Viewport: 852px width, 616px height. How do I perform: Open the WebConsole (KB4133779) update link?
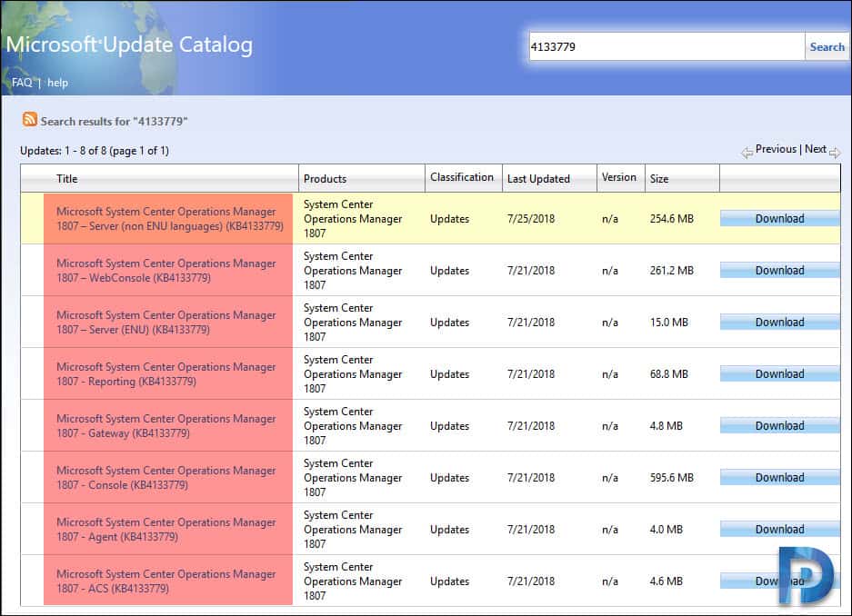pyautogui.click(x=165, y=270)
